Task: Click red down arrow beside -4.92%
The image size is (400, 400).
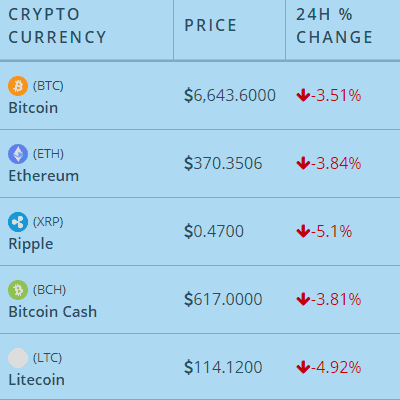Action: 303,367
